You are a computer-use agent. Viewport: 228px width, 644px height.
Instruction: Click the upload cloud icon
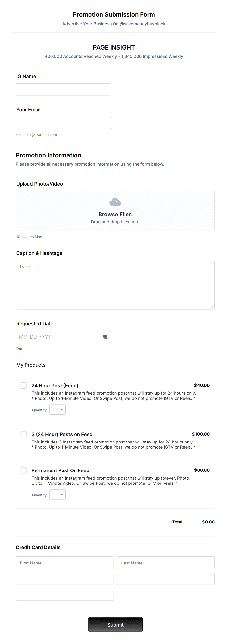tap(115, 201)
